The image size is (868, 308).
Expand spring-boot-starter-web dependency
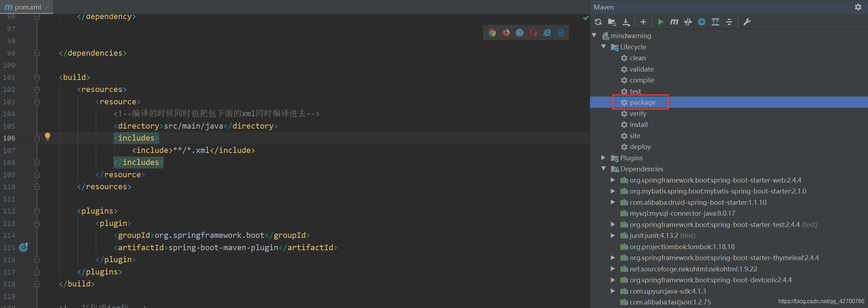tap(613, 180)
